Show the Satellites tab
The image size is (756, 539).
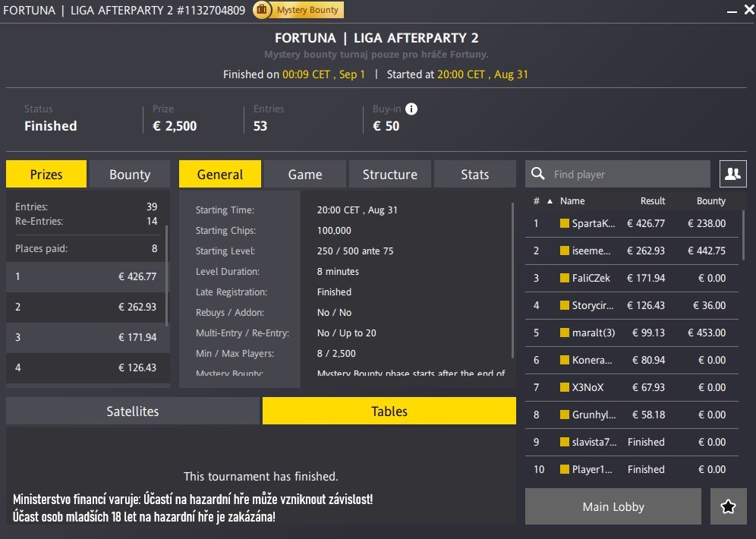(x=133, y=411)
